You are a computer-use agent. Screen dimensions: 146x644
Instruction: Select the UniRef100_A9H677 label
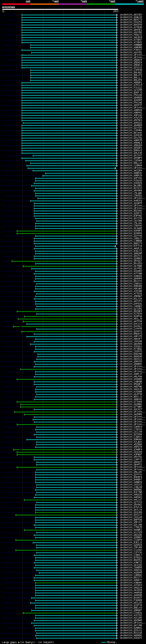pos(131,580)
